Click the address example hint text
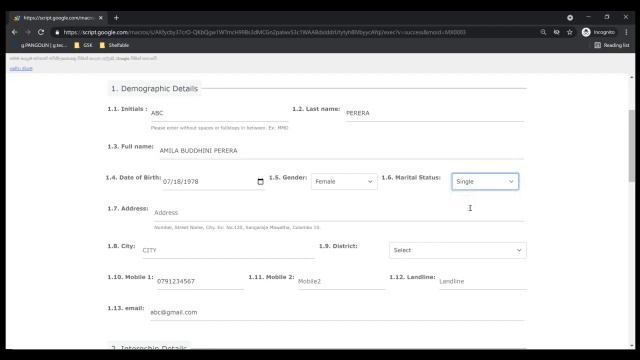 click(x=237, y=227)
